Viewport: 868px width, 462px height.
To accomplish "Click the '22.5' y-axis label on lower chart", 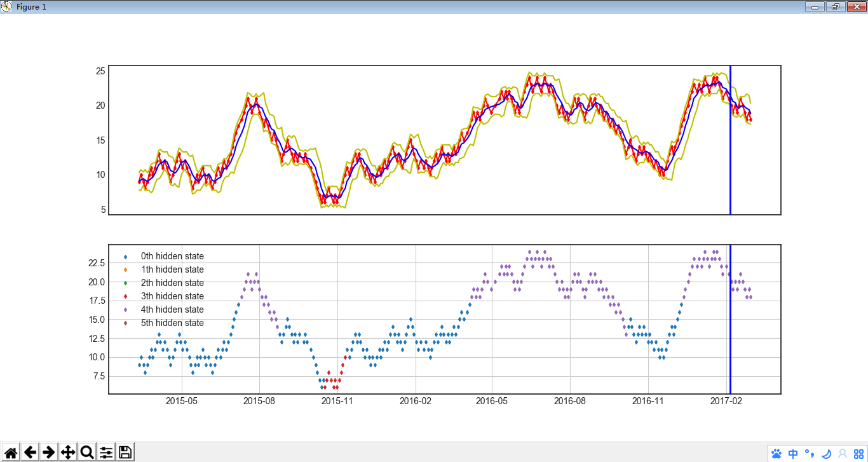I will point(97,263).
